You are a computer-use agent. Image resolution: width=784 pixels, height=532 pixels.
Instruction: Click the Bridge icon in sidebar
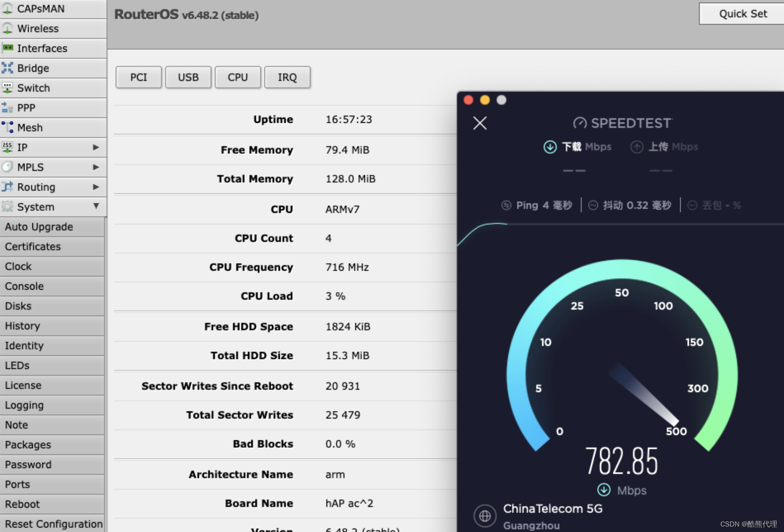point(7,68)
